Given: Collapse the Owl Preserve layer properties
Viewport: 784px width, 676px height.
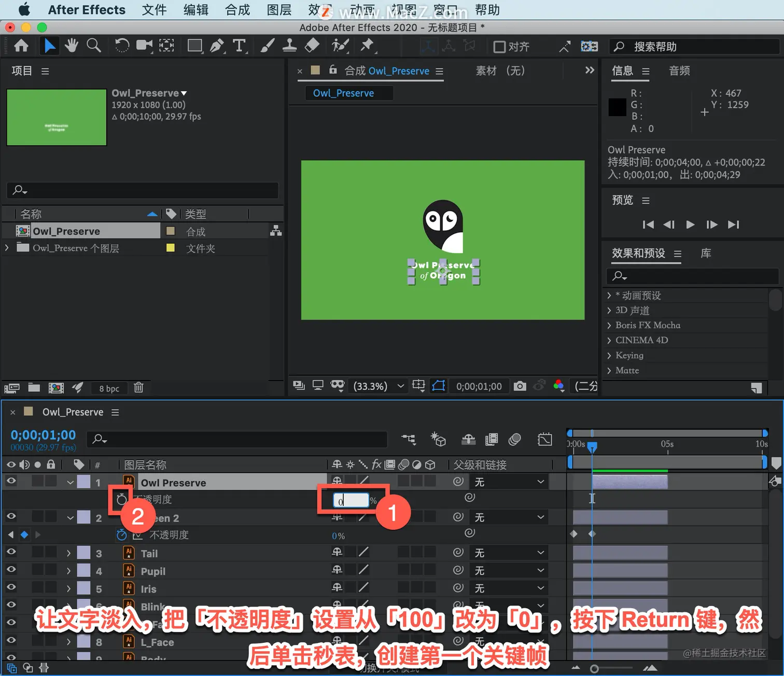Looking at the screenshot, I should pos(70,483).
